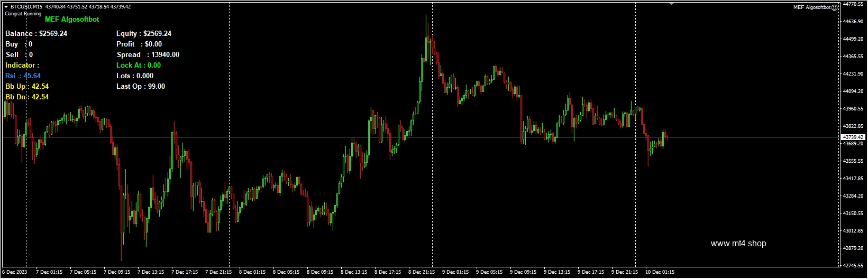
Task: Click the 43555.55 price axis label
Action: tap(853, 161)
